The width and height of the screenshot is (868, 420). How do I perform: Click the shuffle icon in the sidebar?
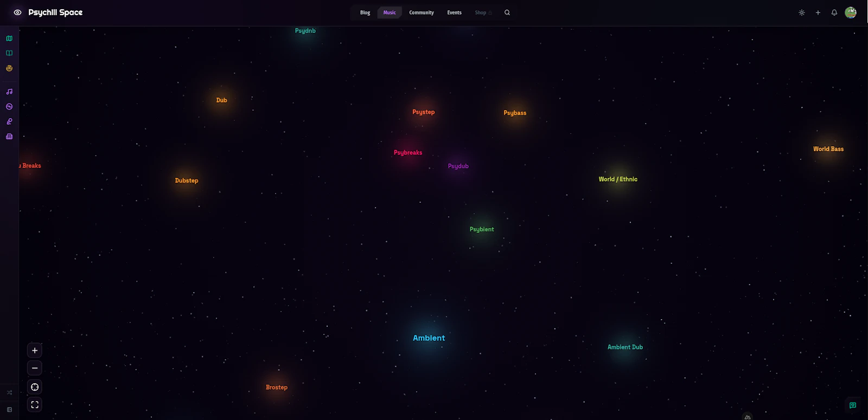9,392
